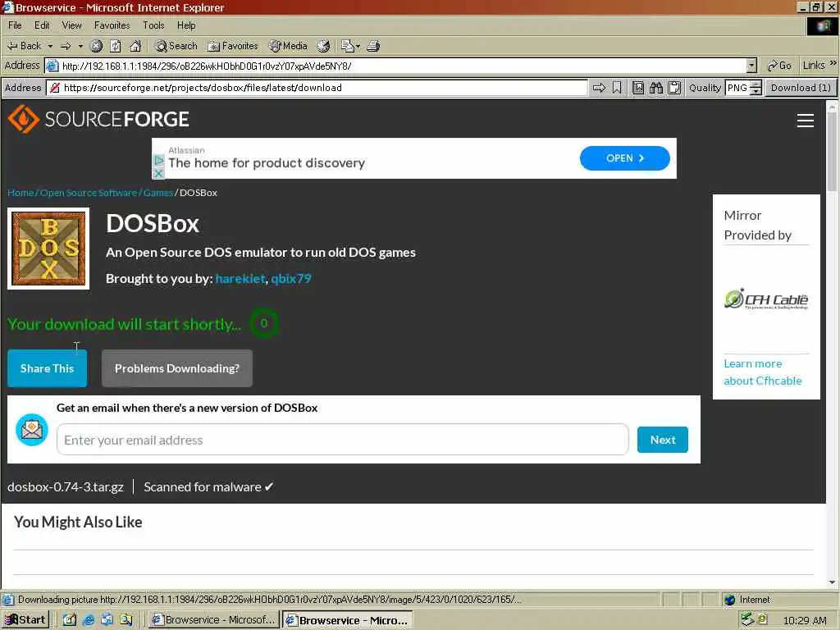Click the OPEN button in Atlassian ad
Image resolution: width=840 pixels, height=630 pixels.
point(624,158)
